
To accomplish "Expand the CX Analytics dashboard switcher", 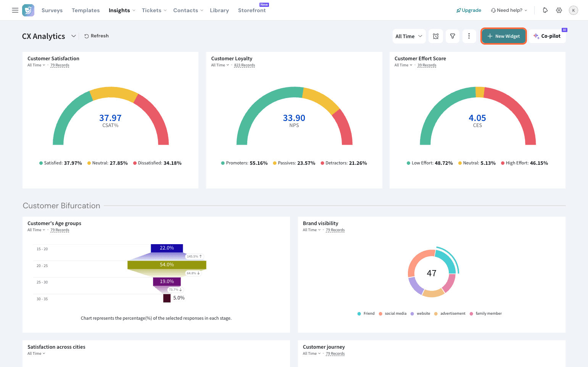I will tap(74, 36).
